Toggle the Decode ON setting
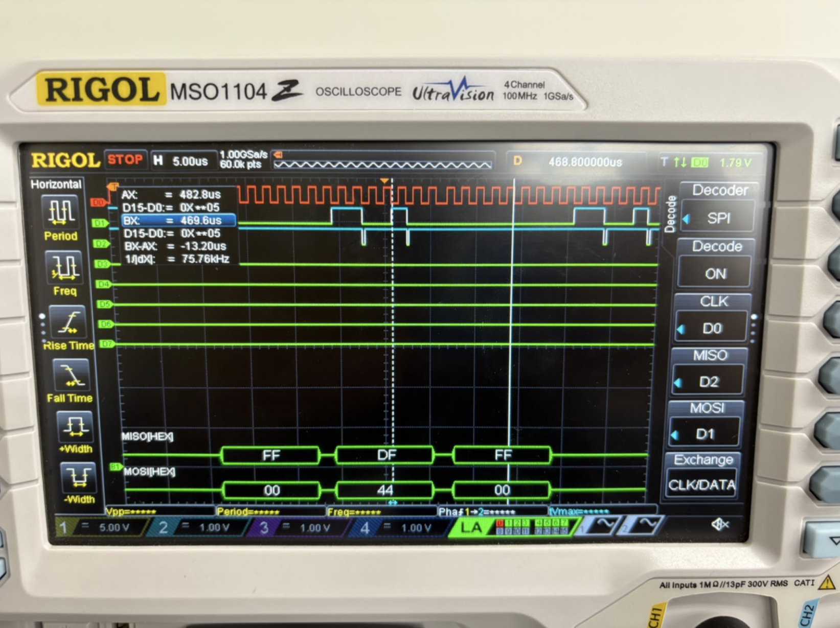 click(715, 273)
